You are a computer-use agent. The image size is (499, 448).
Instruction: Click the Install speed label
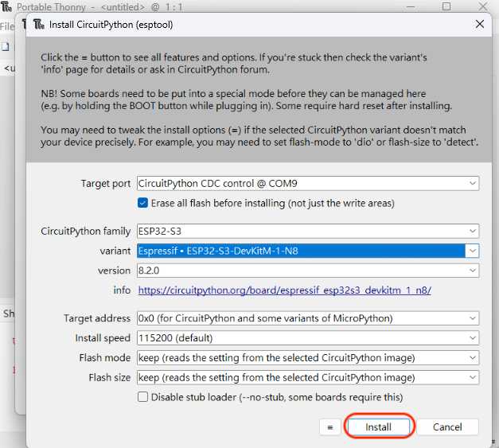pos(103,338)
